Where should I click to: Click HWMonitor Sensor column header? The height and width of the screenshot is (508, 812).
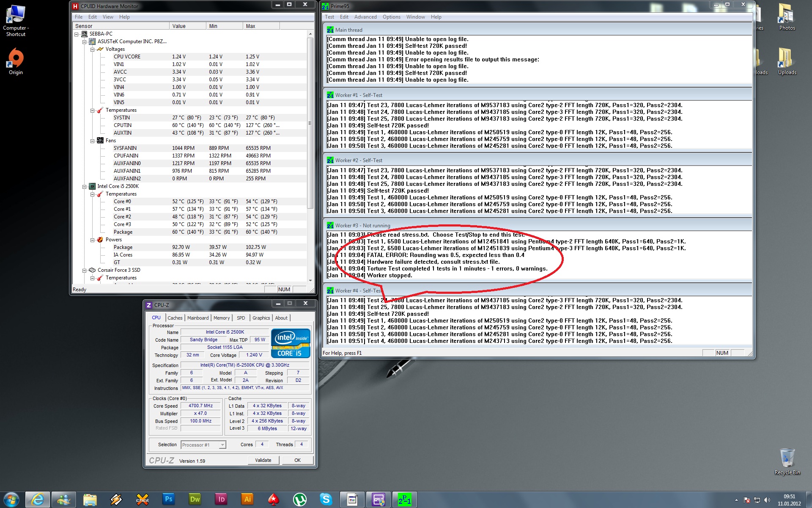(x=121, y=26)
